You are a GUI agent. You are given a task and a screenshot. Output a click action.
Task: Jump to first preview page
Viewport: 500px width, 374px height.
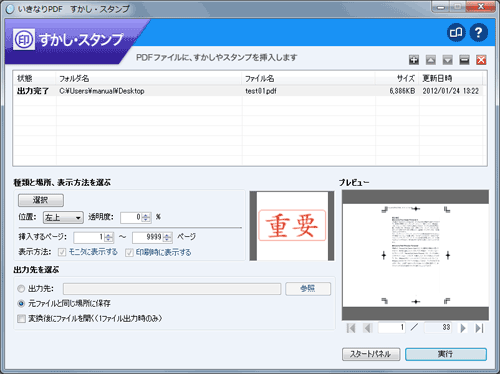coord(351,328)
